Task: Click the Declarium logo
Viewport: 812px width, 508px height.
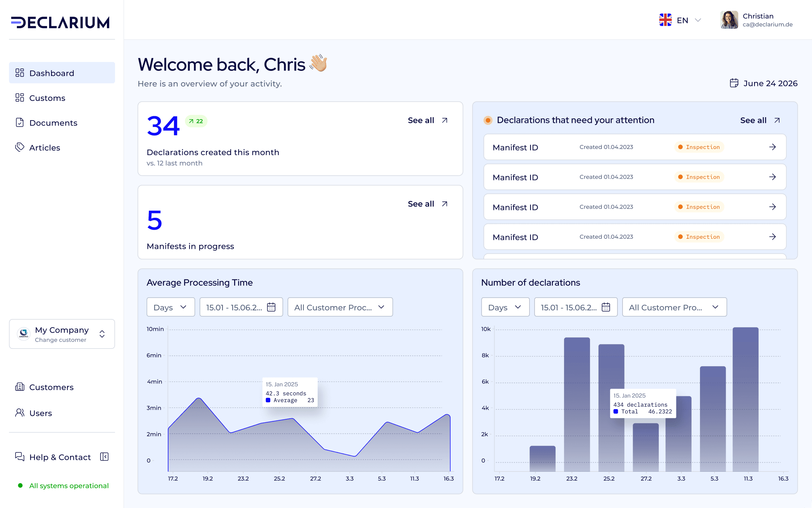Action: pyautogui.click(x=60, y=22)
